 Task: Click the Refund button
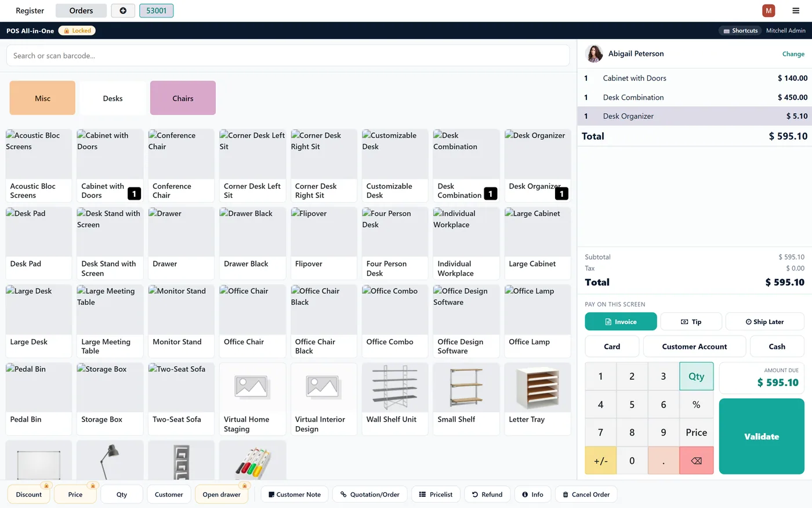487,495
